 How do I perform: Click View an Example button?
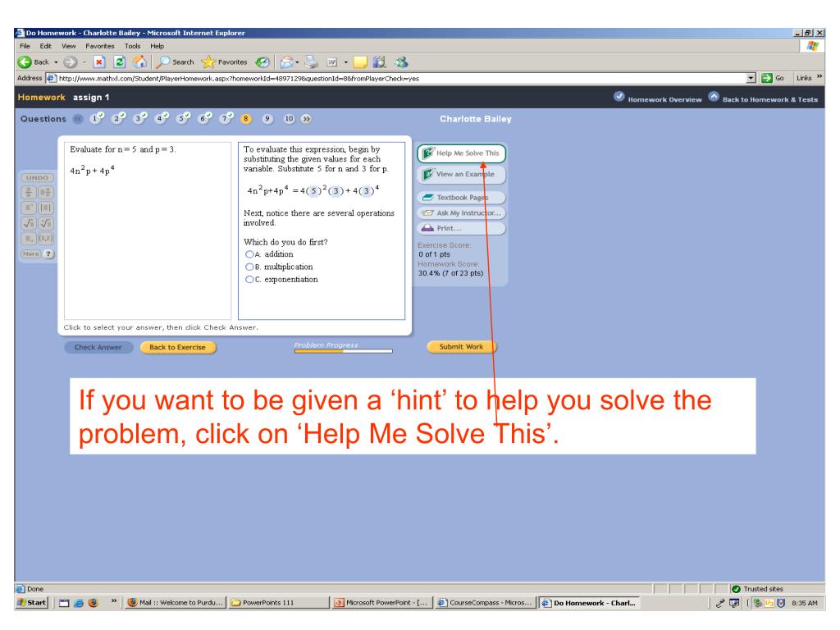click(x=461, y=174)
